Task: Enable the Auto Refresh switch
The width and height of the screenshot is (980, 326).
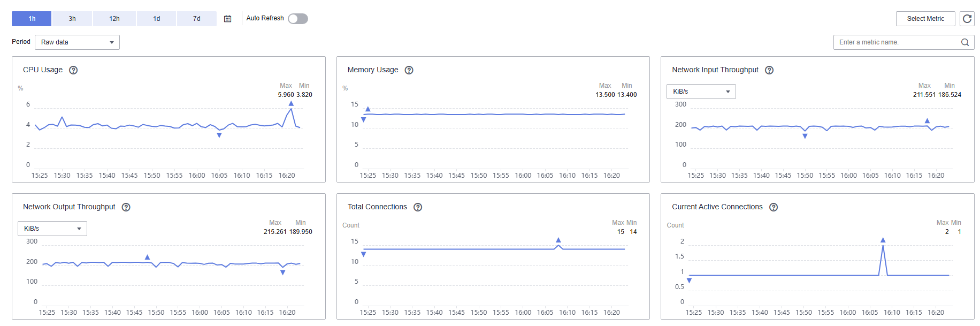Action: 298,19
